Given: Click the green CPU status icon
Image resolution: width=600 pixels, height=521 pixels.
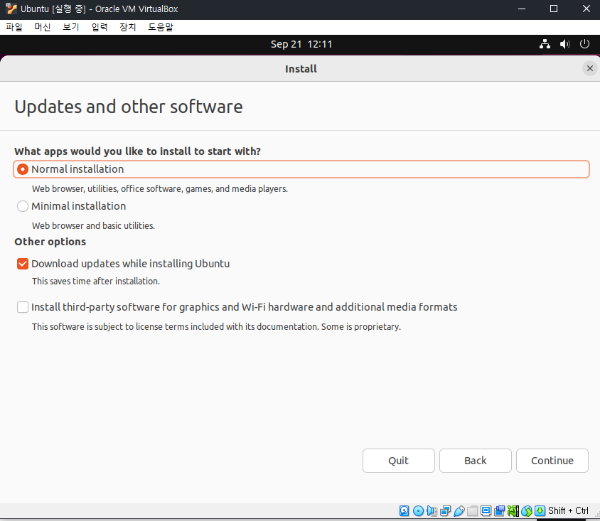Looking at the screenshot, I should click(513, 511).
